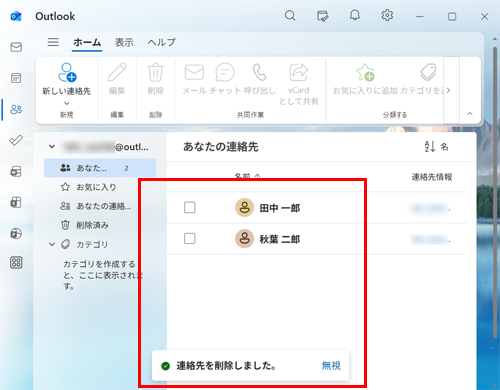500x390 pixels.
Task: Click the 田中 一郎 avatar icon
Action: click(x=245, y=207)
